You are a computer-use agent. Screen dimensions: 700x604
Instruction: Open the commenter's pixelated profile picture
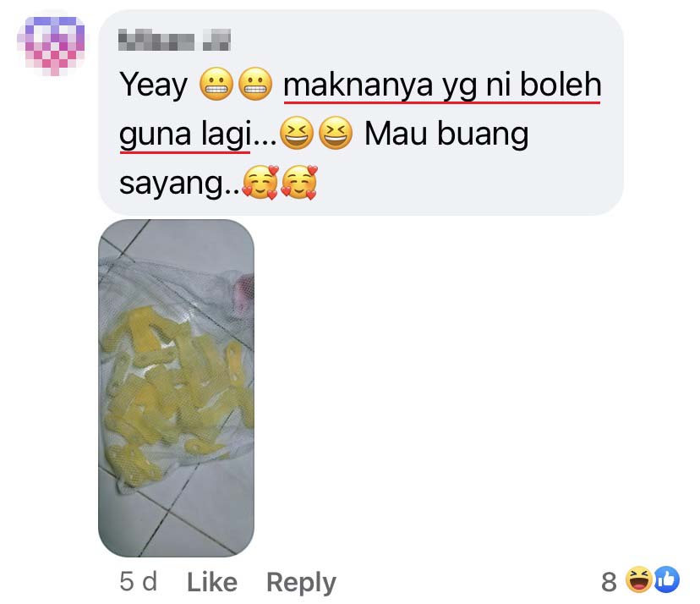tap(52, 45)
